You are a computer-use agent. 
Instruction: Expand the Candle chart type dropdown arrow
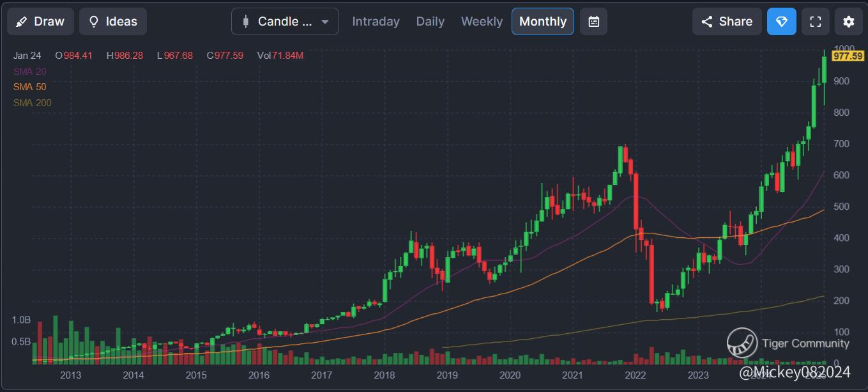pyautogui.click(x=325, y=22)
